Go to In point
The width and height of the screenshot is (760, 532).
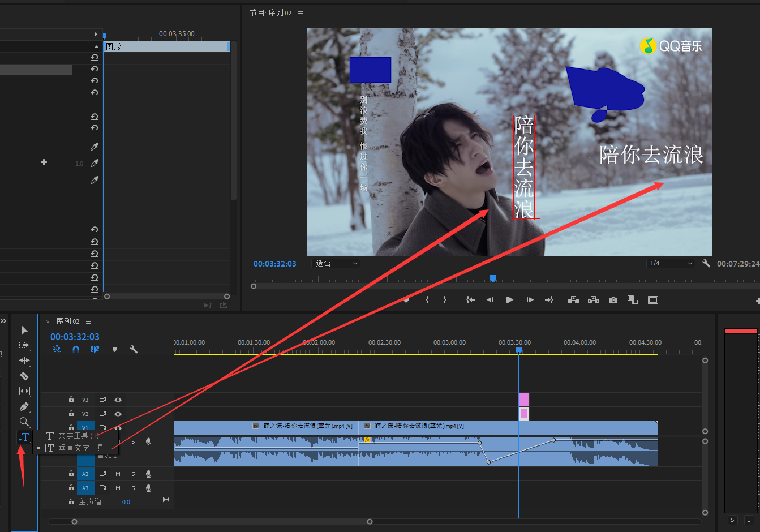(x=470, y=300)
